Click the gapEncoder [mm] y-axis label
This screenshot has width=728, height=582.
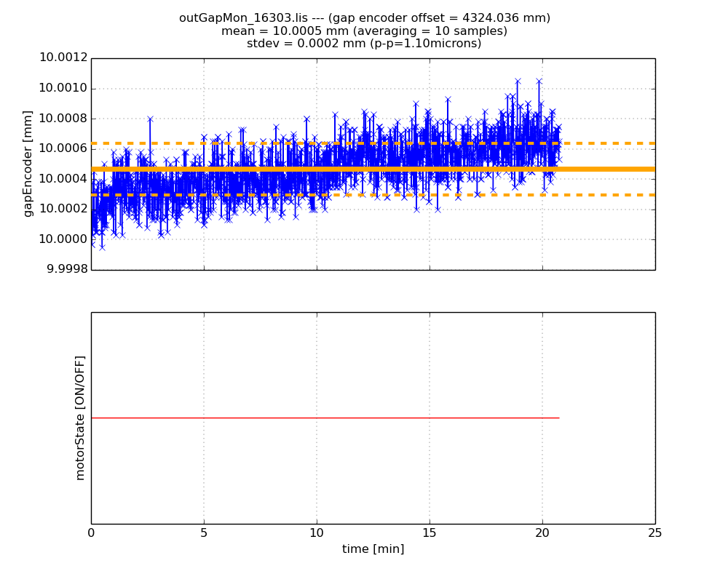tap(28, 164)
